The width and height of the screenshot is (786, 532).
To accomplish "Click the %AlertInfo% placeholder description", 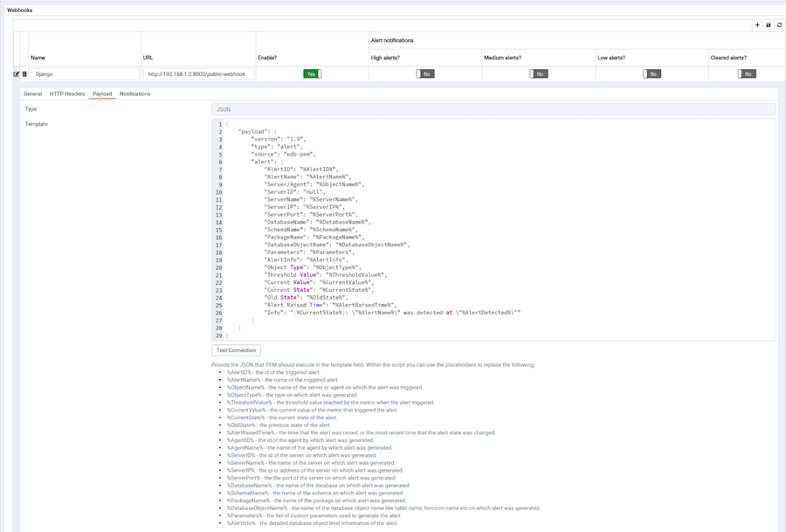I will click(x=313, y=523).
